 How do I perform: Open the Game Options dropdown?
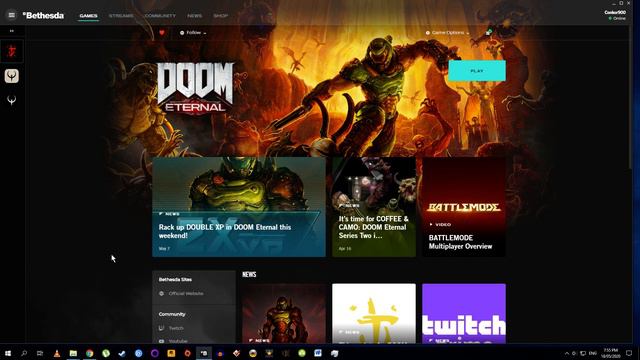447,33
